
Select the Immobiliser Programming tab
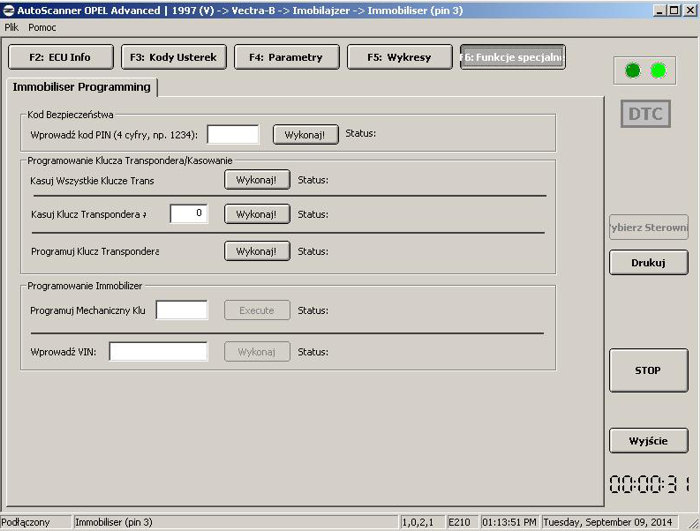pos(82,87)
